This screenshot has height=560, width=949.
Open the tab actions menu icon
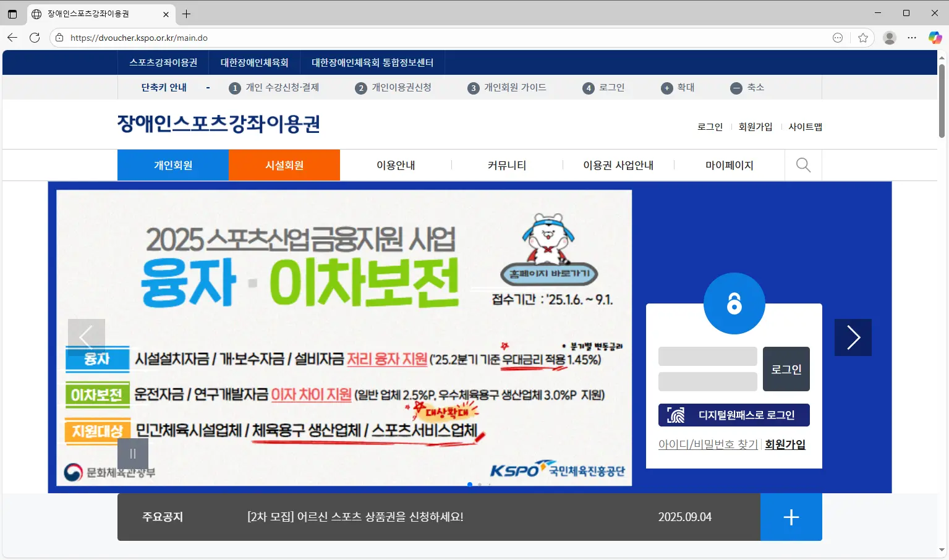[x=12, y=14]
